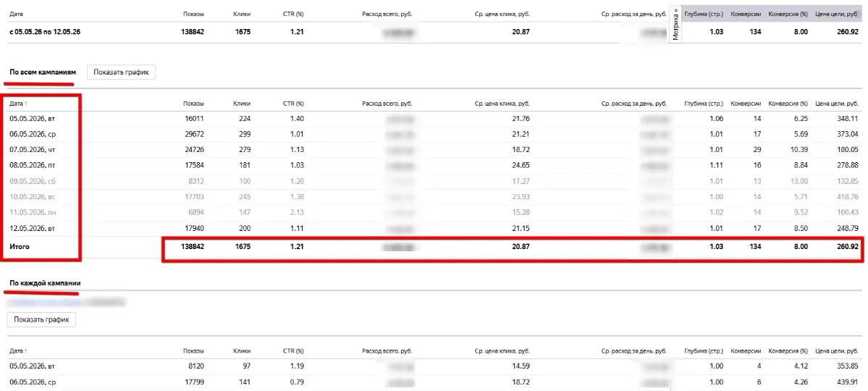Select the По всем кампаниям heading
The image size is (868, 391).
[x=43, y=72]
